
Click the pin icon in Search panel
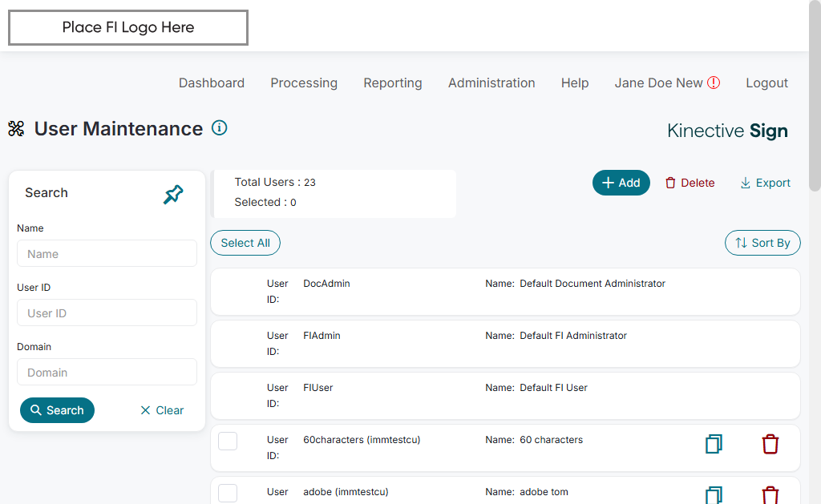[x=173, y=195]
